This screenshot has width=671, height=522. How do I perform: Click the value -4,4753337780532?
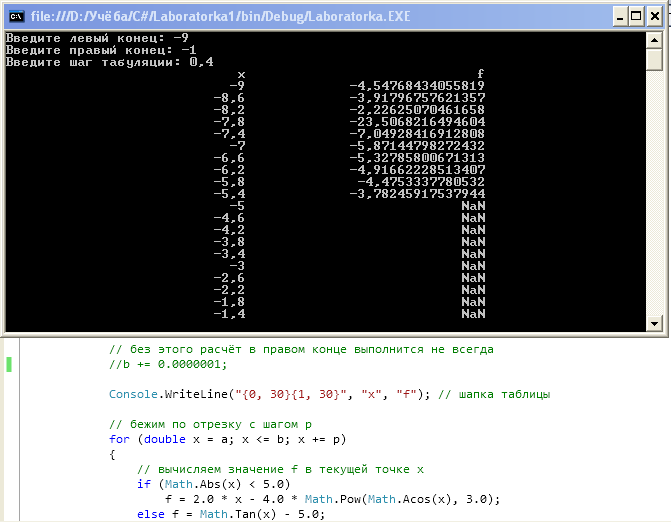point(421,182)
